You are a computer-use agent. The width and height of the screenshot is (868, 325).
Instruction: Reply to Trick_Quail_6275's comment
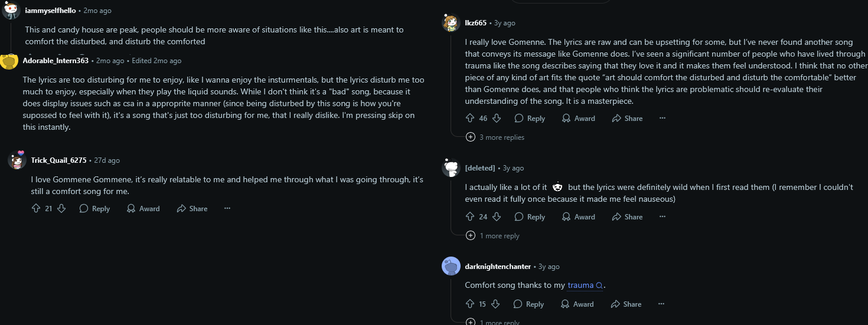pyautogui.click(x=94, y=208)
